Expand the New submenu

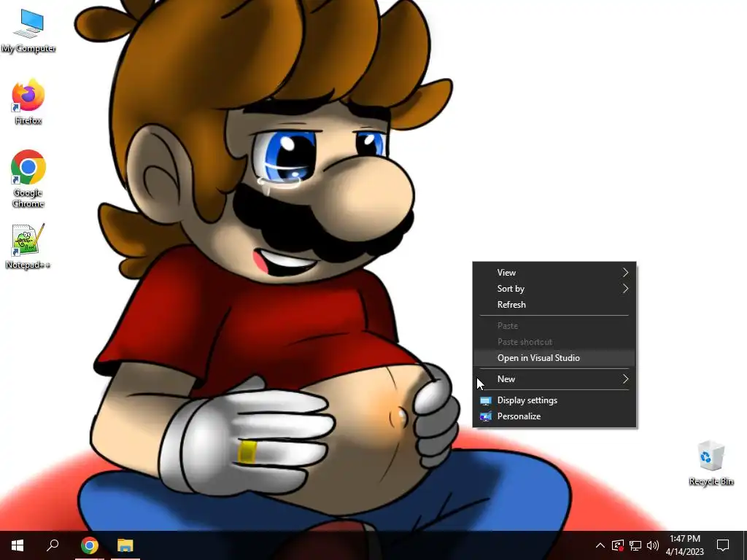554,379
